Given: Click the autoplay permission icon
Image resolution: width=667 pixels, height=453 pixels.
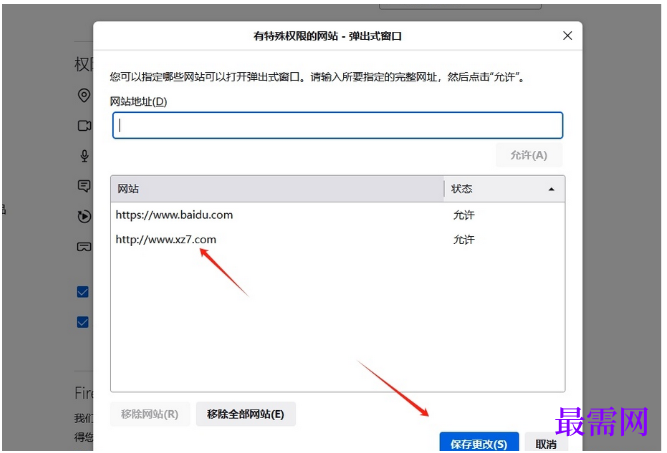Looking at the screenshot, I should click(84, 216).
